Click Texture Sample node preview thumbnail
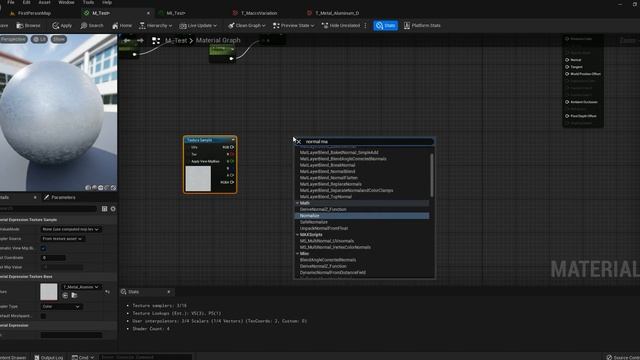640x360 pixels. (198, 179)
